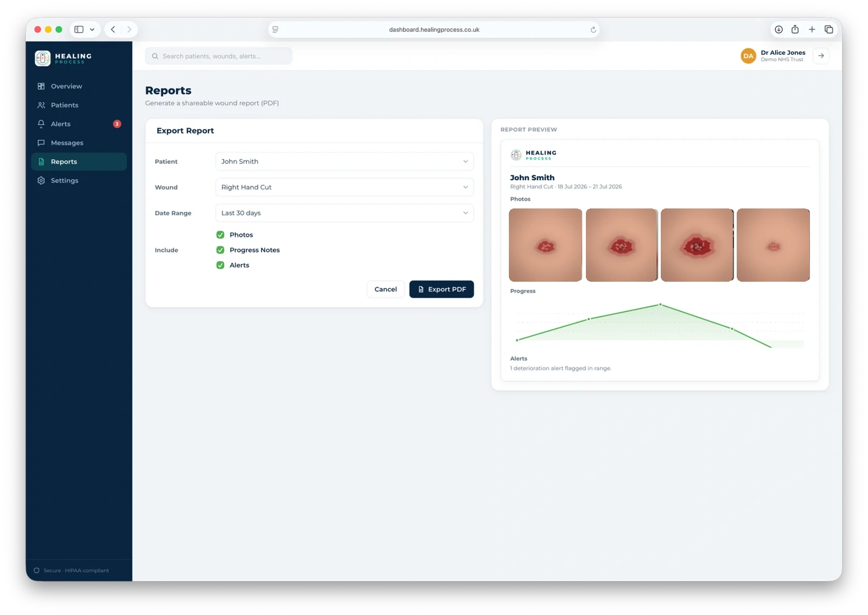
Task: Toggle the browser sidebar icon
Action: pos(79,30)
